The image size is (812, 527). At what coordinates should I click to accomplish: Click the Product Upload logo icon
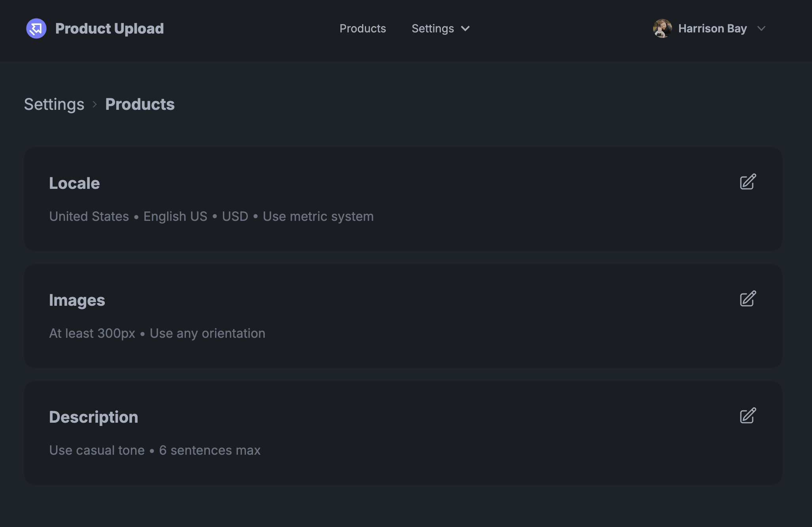(x=36, y=28)
